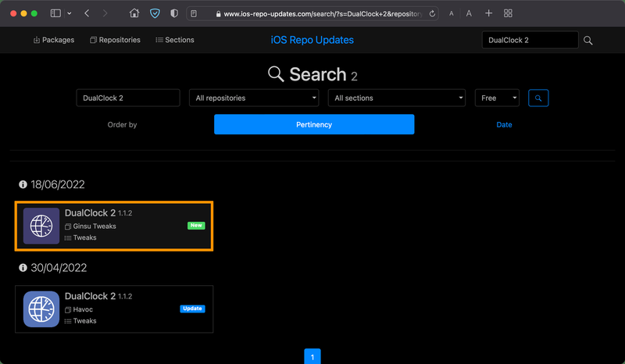Toggle the Safari sidebar icon

(55, 13)
